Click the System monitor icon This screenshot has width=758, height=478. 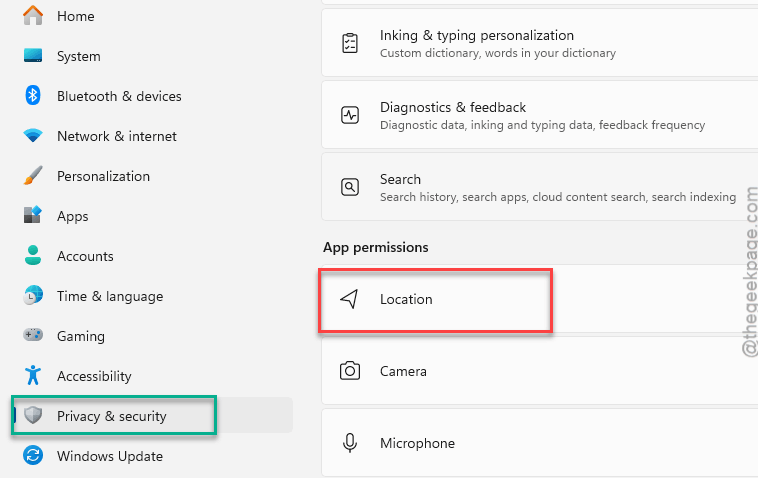pos(33,56)
